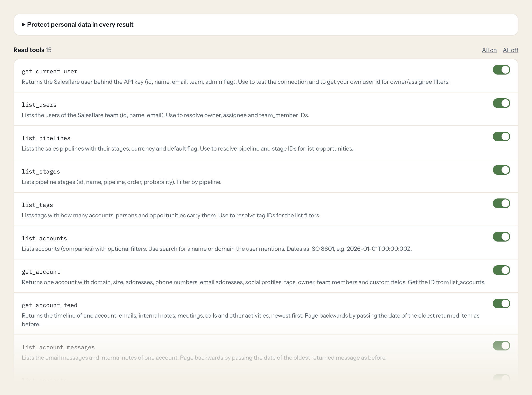Click description starting 'Returns the Salesflare user'
Screen dimensions: 532x395
tap(236, 82)
